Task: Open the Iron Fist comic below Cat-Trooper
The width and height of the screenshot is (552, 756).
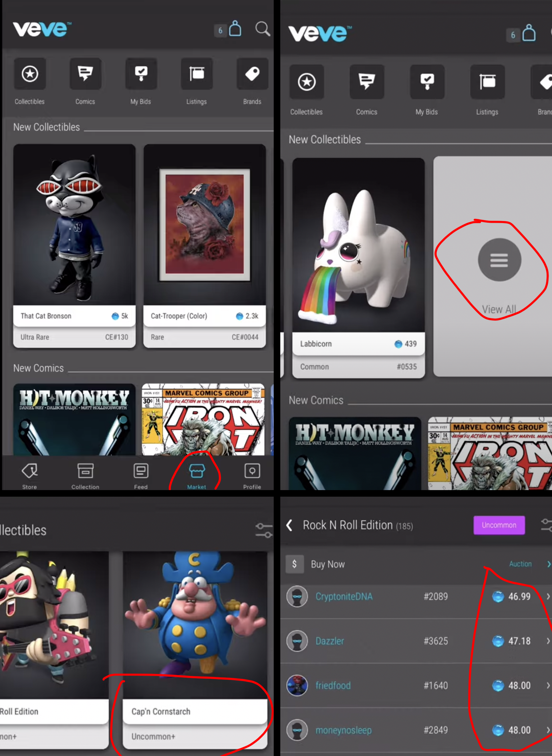Action: (x=203, y=419)
